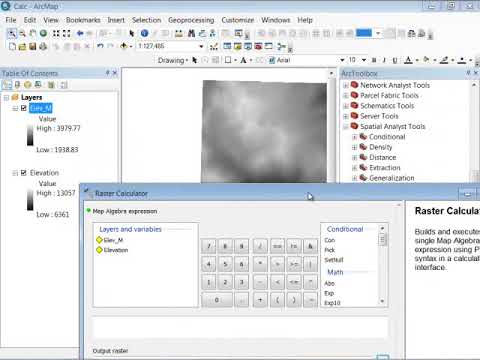Open the Table of Contents window icon
This screenshot has width=480, height=360.
point(227,46)
